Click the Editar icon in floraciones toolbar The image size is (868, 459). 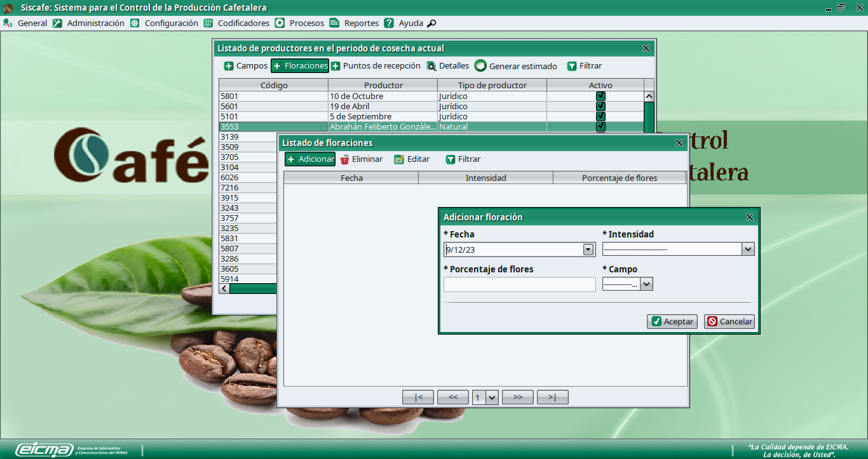(399, 159)
